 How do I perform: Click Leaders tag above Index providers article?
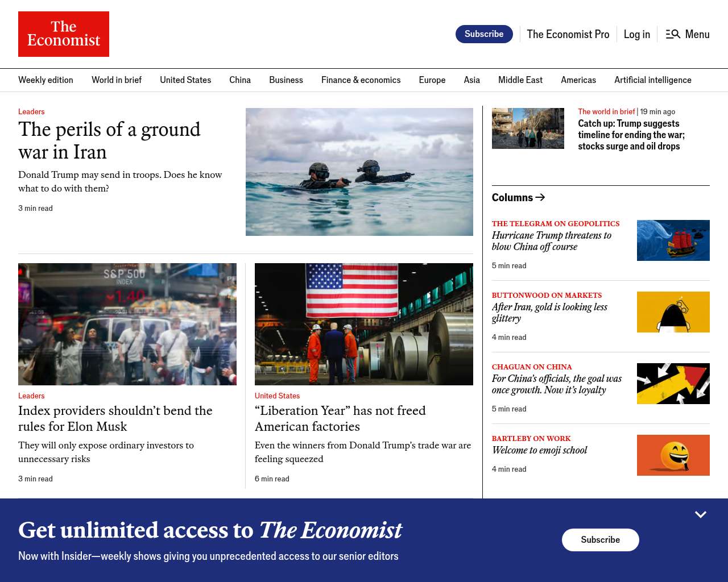point(31,396)
